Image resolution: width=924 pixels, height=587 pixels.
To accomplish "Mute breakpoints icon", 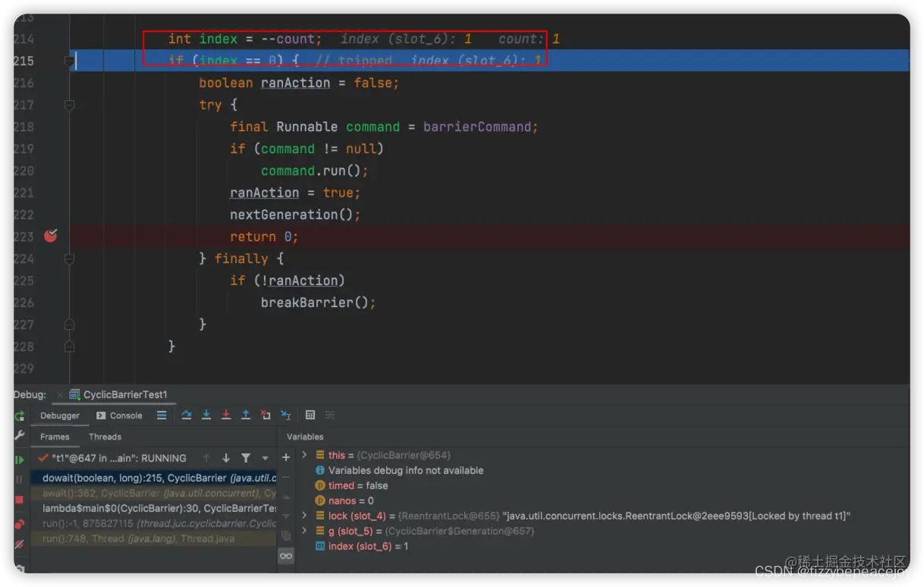I will (19, 544).
